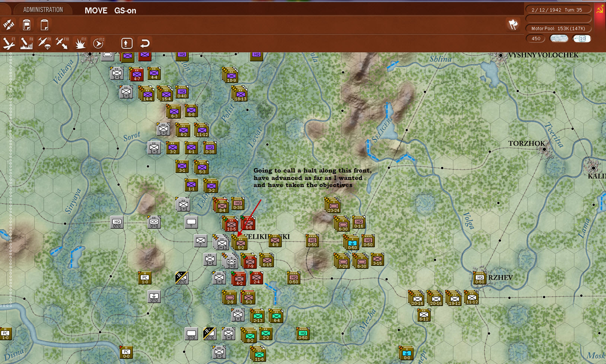
Task: Select the 3-15 unit counter
Action: [x=377, y=260]
